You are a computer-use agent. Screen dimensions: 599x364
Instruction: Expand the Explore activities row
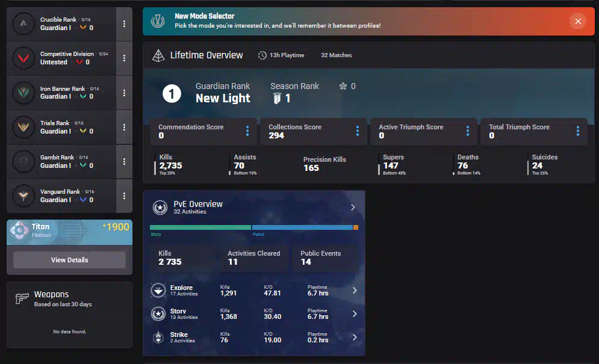[x=354, y=291]
